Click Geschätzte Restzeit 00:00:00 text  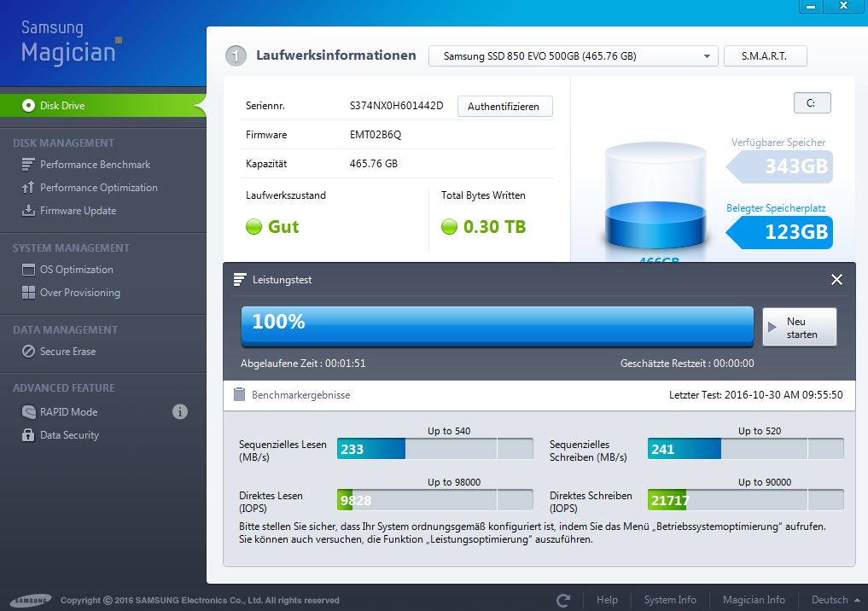click(x=687, y=363)
